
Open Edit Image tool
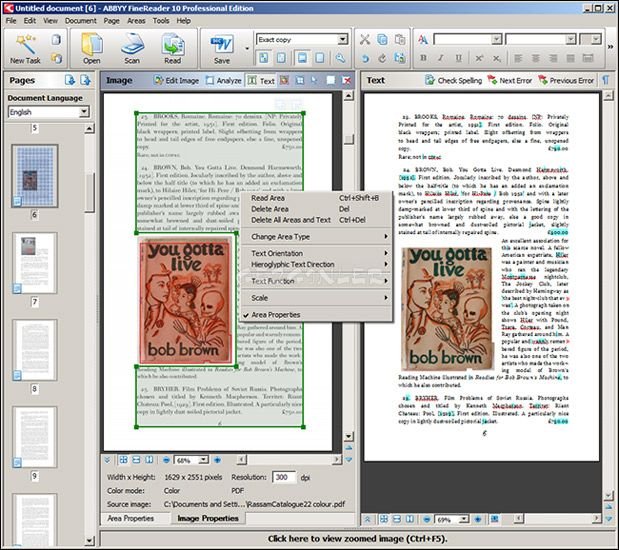click(x=176, y=81)
